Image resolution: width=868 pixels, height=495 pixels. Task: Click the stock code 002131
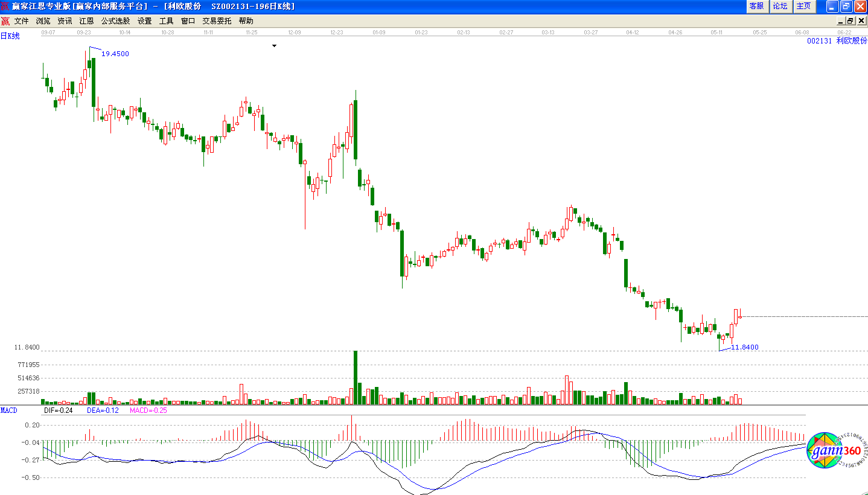tap(820, 41)
